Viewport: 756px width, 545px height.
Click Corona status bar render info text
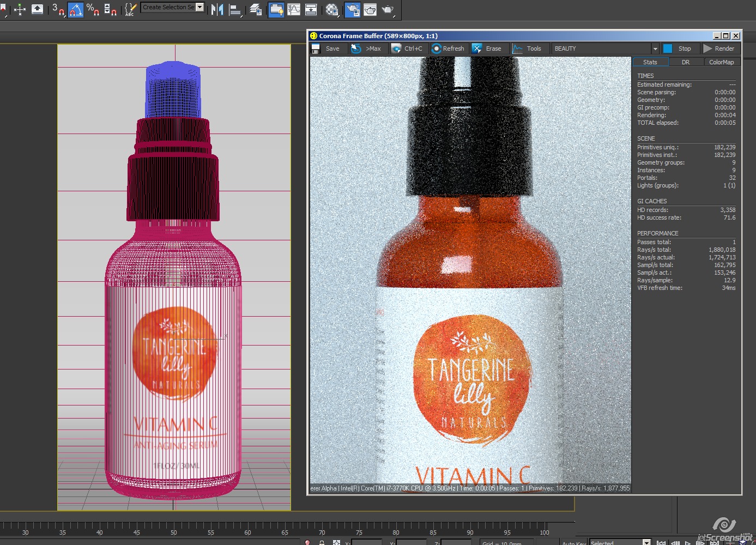point(470,488)
